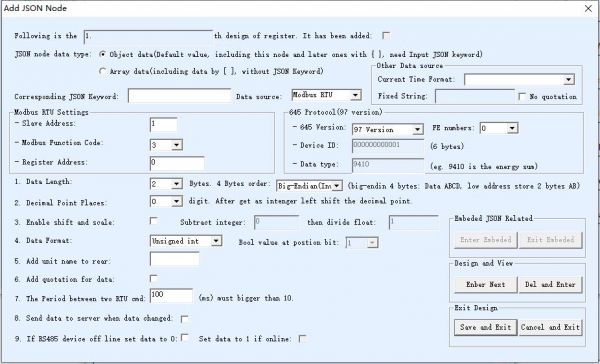Click the Slave Address input field

click(x=163, y=125)
